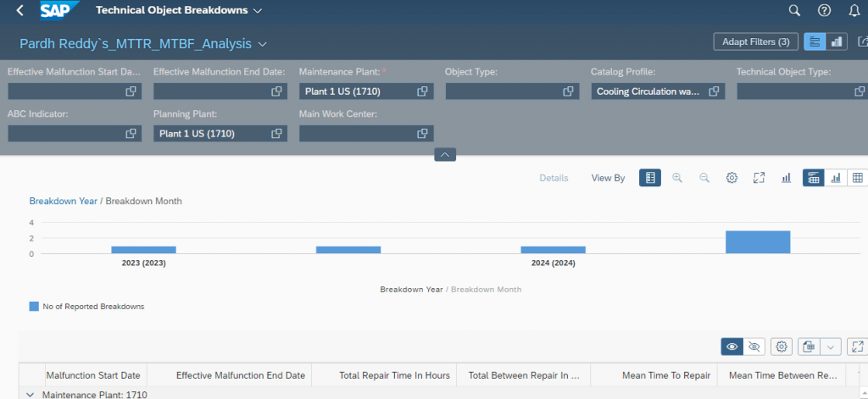Navigate to Breakdown Year breadcrumb
Viewport: 868px width, 399px height.
point(63,201)
